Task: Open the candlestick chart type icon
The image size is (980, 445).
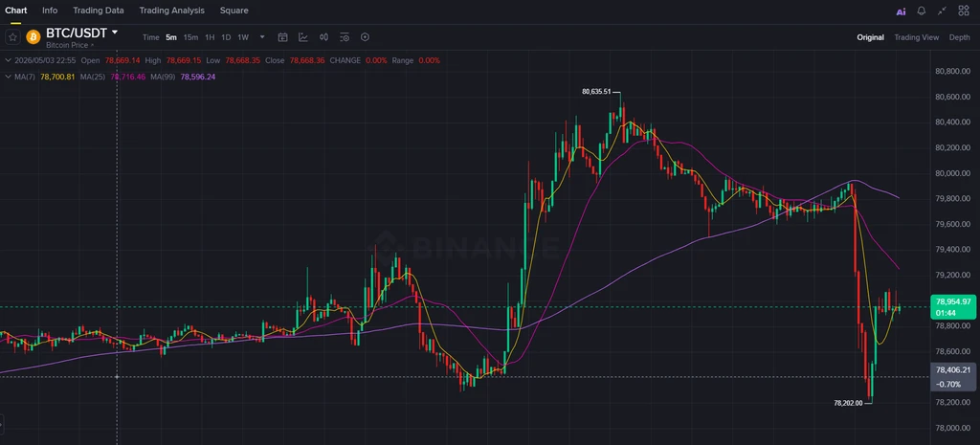Action: pyautogui.click(x=323, y=37)
